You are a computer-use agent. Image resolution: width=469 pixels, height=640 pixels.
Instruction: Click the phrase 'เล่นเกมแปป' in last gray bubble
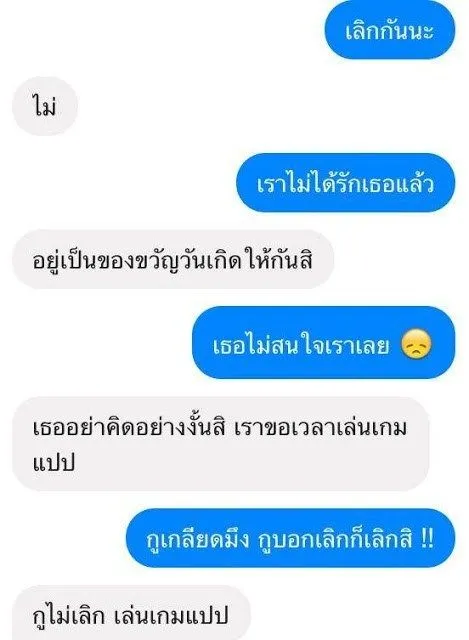point(171,616)
